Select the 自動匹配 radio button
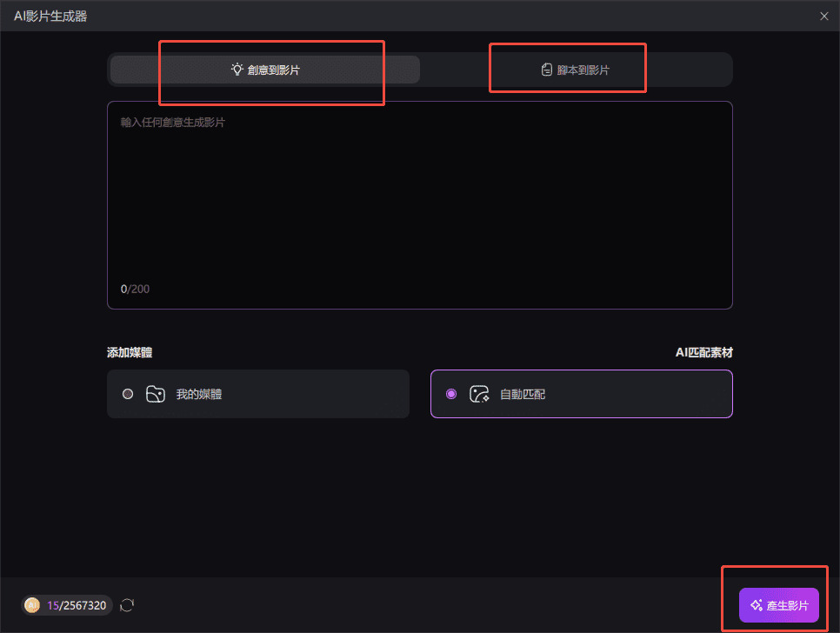This screenshot has width=840, height=633. tap(450, 393)
